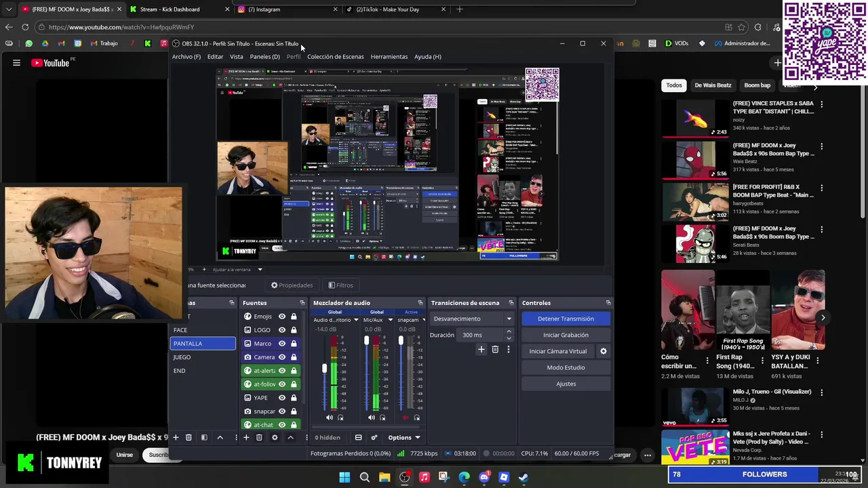Image resolution: width=868 pixels, height=488 pixels.
Task: Unlock the snapcam source lock icon
Action: click(x=294, y=411)
